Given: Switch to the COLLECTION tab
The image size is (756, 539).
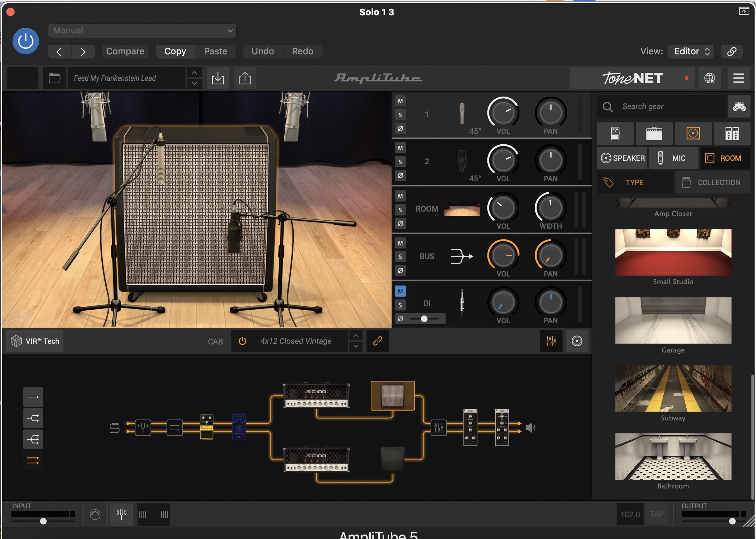Looking at the screenshot, I should pyautogui.click(x=712, y=182).
